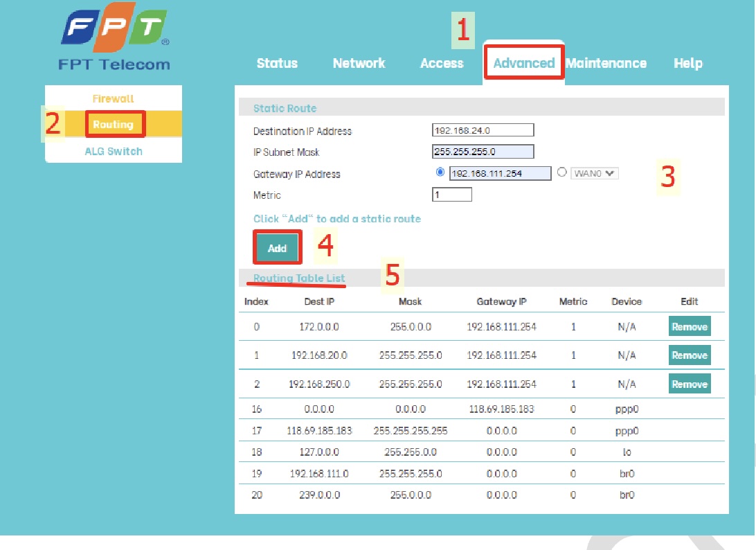Click the Destination IP Address field

(483, 130)
